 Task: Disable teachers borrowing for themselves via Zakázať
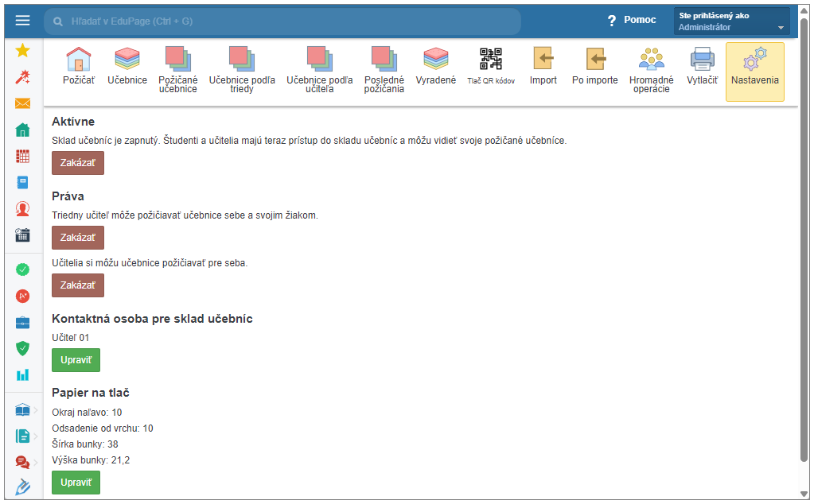tap(77, 285)
